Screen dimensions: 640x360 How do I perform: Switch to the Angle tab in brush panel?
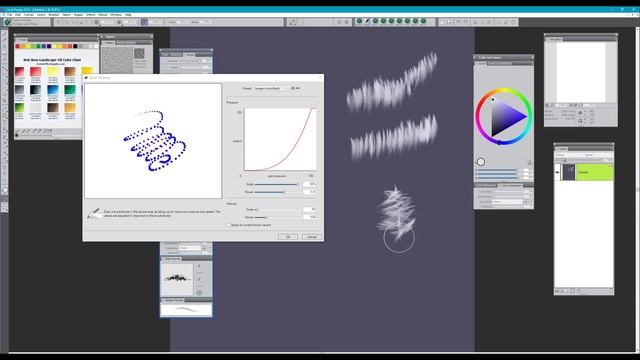[x=190, y=54]
